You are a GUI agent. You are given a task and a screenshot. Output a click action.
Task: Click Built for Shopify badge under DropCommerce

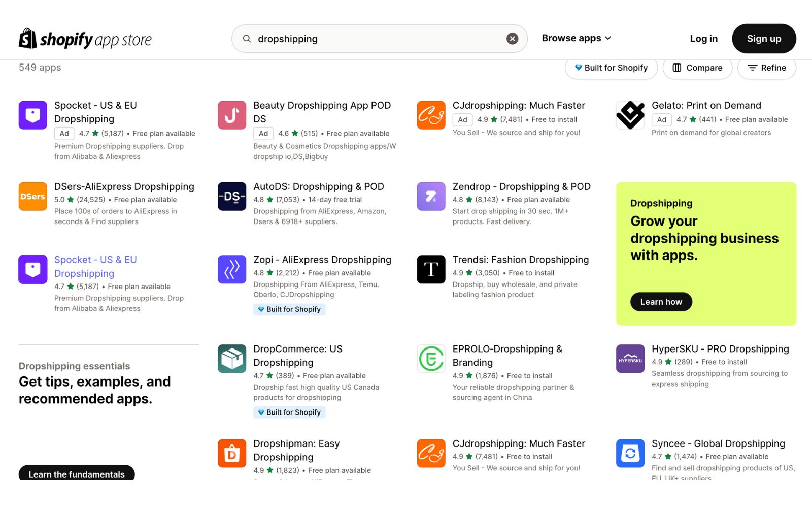pyautogui.click(x=289, y=412)
